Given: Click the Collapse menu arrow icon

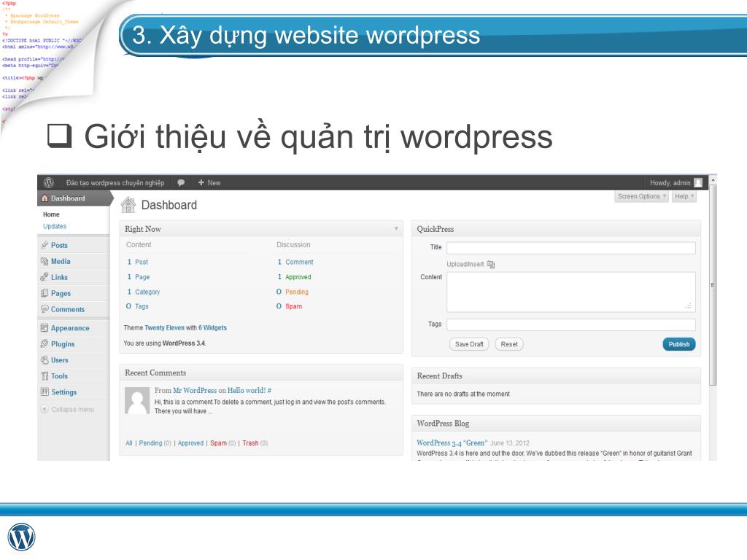Looking at the screenshot, I should pos(44,409).
